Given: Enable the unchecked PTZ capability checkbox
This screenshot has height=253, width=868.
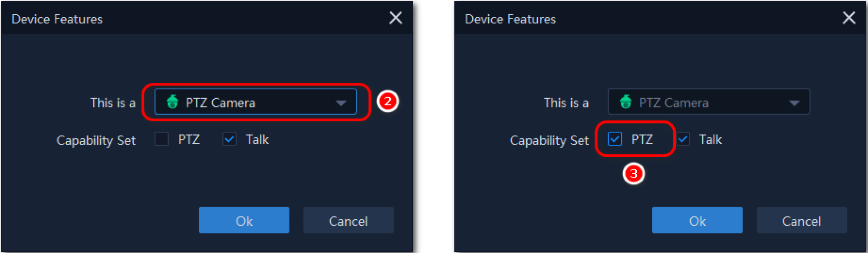Looking at the screenshot, I should point(162,139).
